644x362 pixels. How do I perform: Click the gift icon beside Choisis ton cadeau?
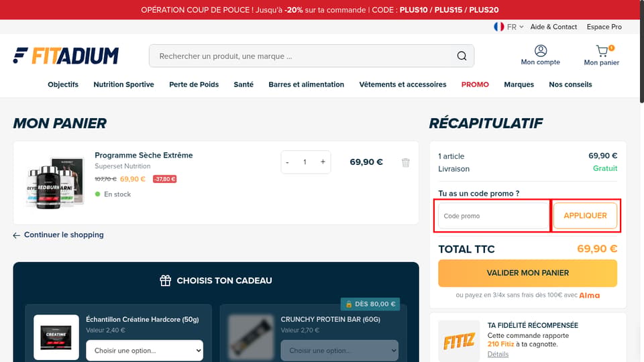[165, 280]
